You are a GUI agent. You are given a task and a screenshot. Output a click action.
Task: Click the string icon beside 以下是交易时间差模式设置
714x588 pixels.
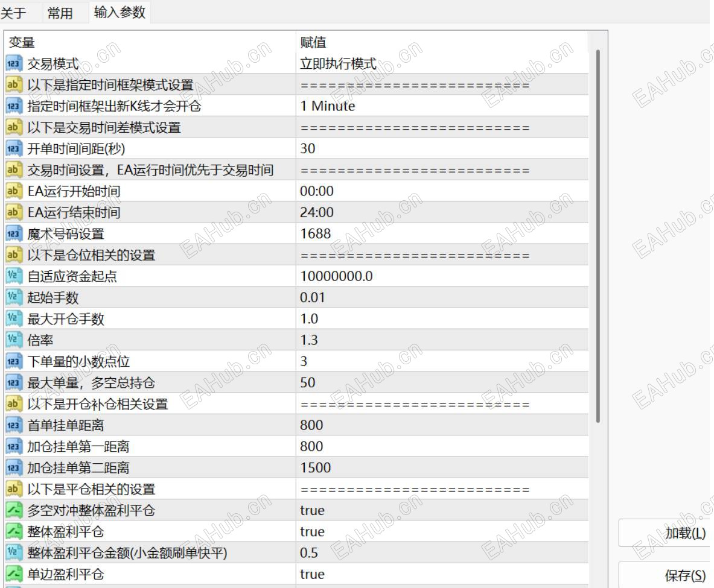(14, 127)
